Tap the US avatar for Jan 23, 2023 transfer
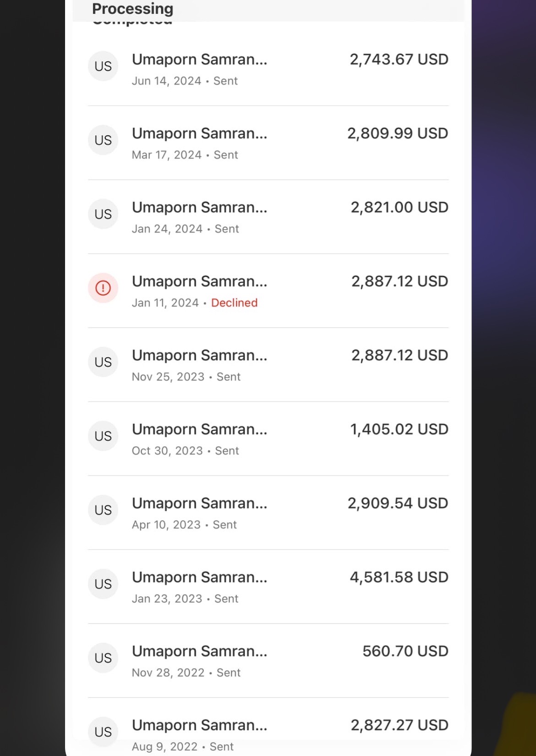 click(x=103, y=584)
